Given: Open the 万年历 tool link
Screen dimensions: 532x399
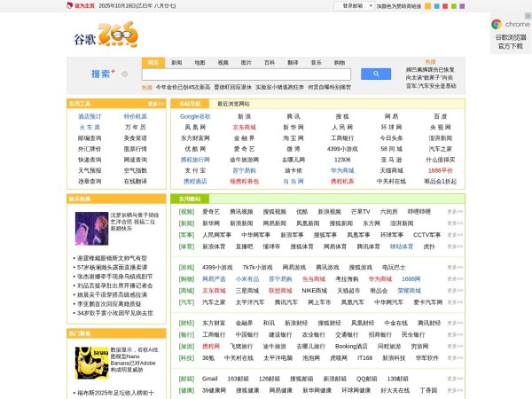Looking at the screenshot, I should coord(135,127).
